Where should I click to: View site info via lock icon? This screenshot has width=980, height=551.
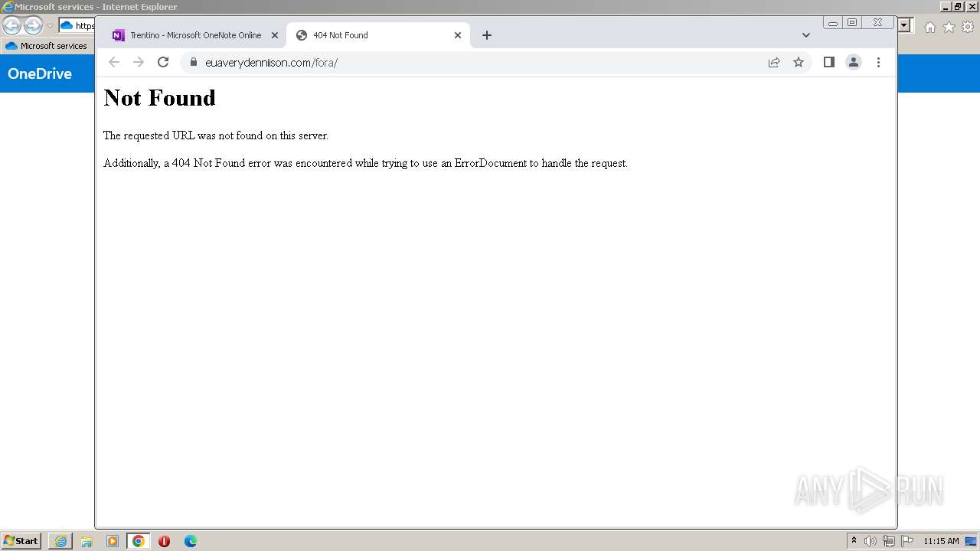click(193, 63)
